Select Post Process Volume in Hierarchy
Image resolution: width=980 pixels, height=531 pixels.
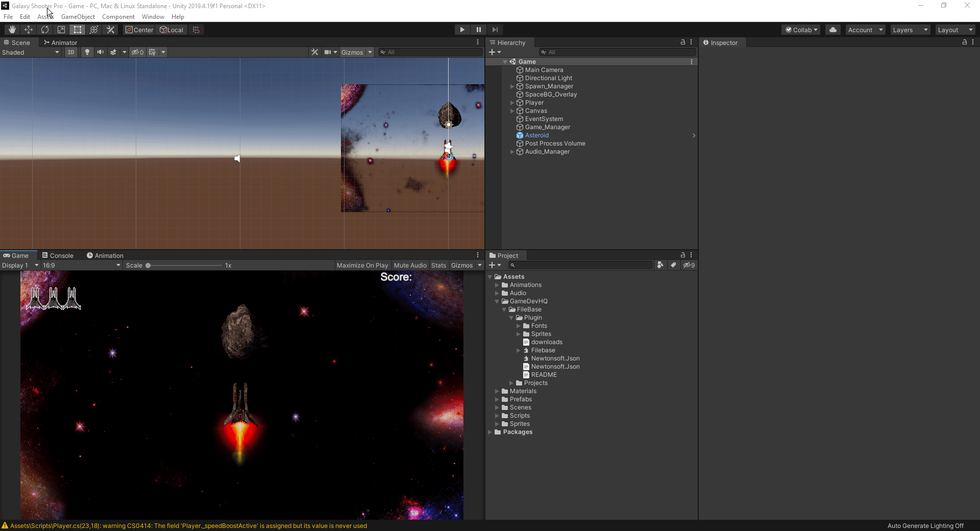click(x=555, y=143)
